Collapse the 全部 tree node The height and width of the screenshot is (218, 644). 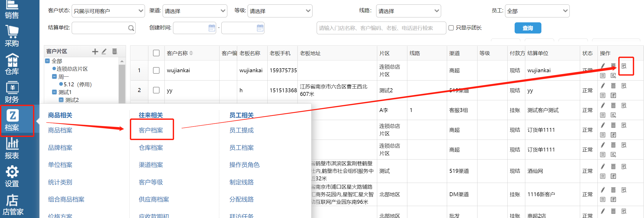pos(48,61)
